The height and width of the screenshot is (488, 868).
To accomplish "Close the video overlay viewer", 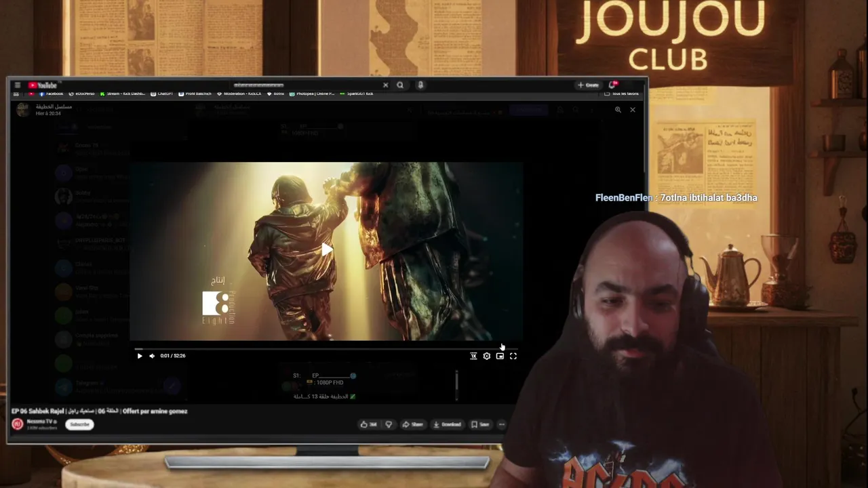I will click(633, 110).
